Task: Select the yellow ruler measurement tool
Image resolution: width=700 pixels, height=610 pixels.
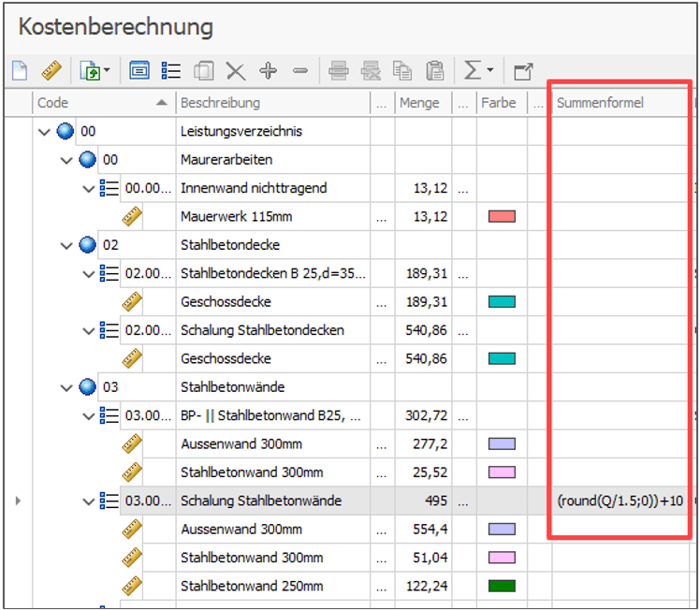Action: pos(51,70)
